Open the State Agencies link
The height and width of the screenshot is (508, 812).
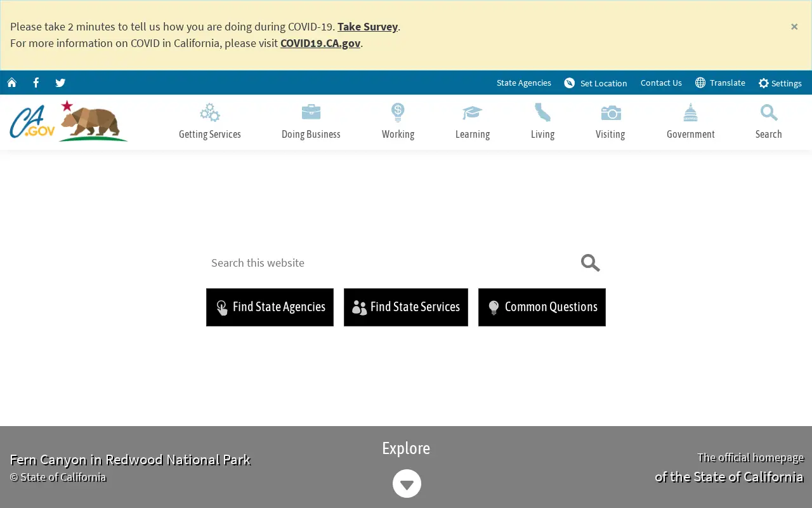point(524,83)
